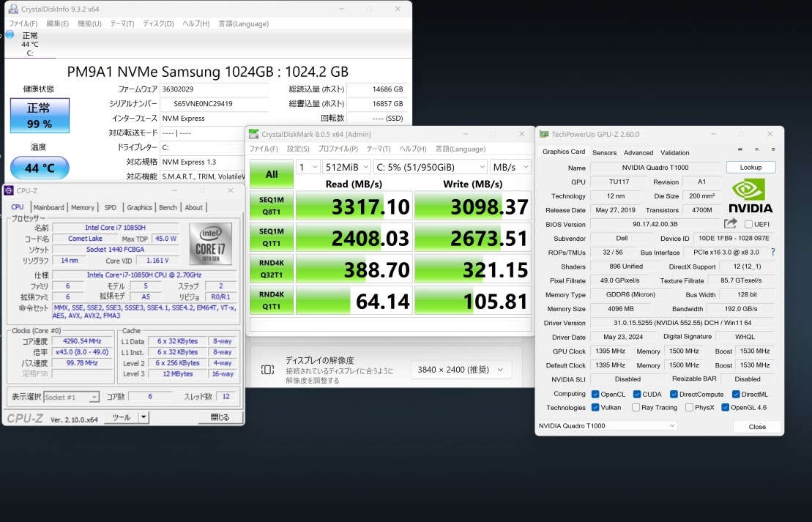Click the Lookup button in GPU-Z

(x=751, y=167)
